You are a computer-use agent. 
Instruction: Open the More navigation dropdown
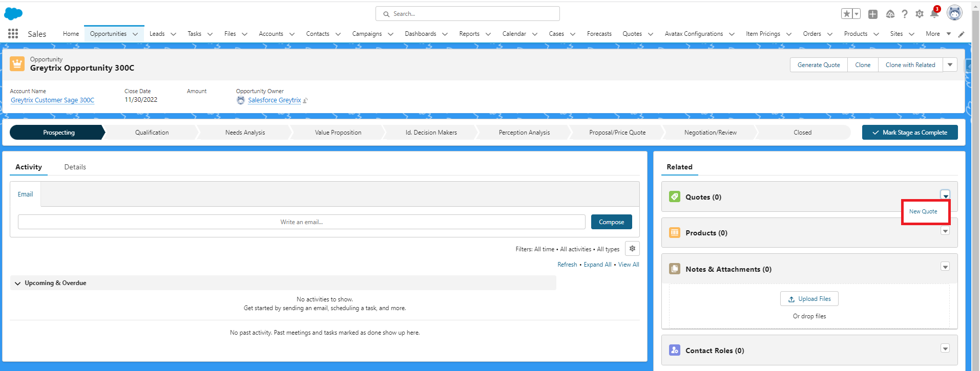(938, 34)
